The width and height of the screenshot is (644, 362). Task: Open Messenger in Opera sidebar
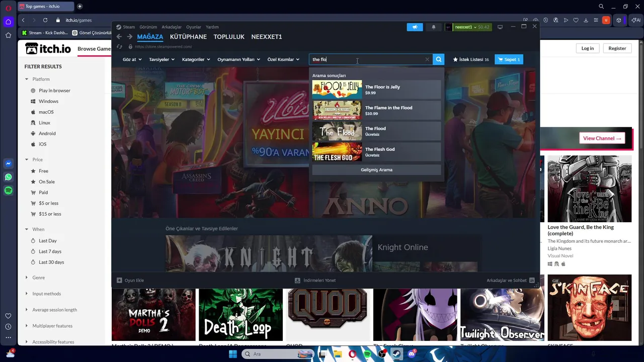(9, 163)
